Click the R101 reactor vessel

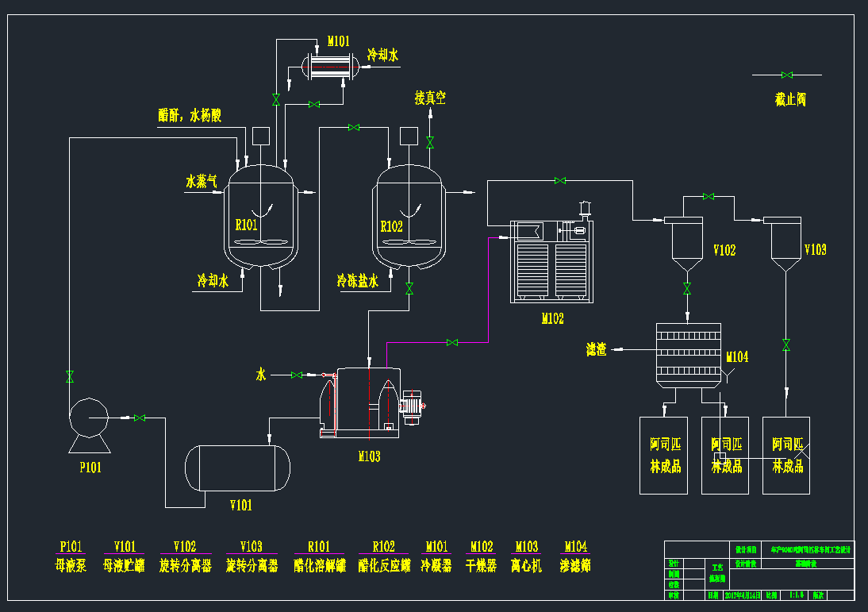tap(261, 218)
